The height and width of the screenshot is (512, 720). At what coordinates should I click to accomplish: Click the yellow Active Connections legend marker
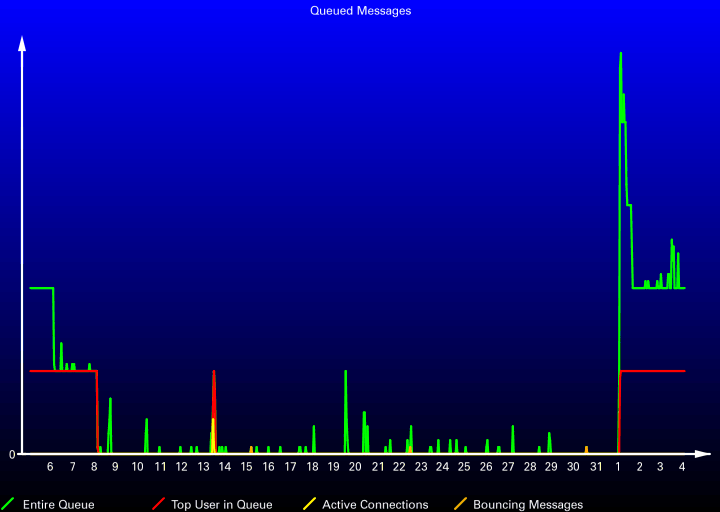(x=309, y=503)
